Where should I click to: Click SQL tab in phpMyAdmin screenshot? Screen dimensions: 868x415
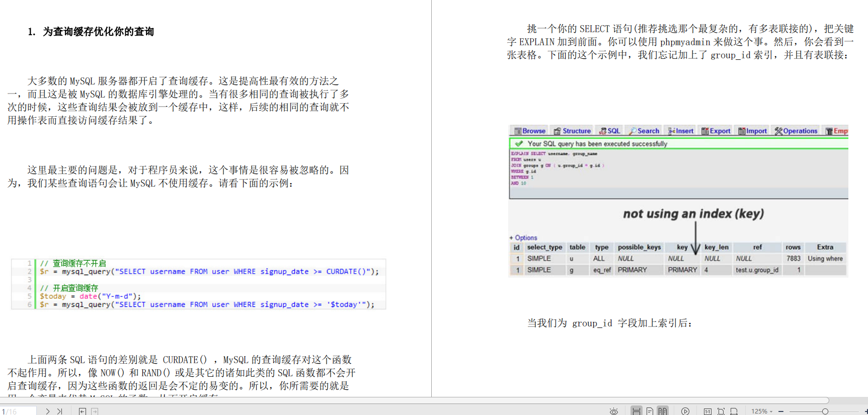point(610,131)
